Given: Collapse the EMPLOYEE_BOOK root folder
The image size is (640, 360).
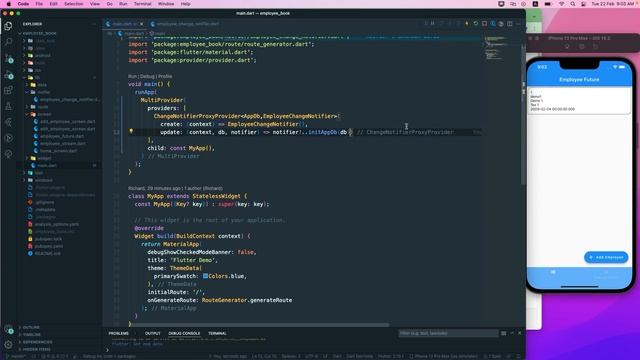Looking at the screenshot, I should pos(39,33).
